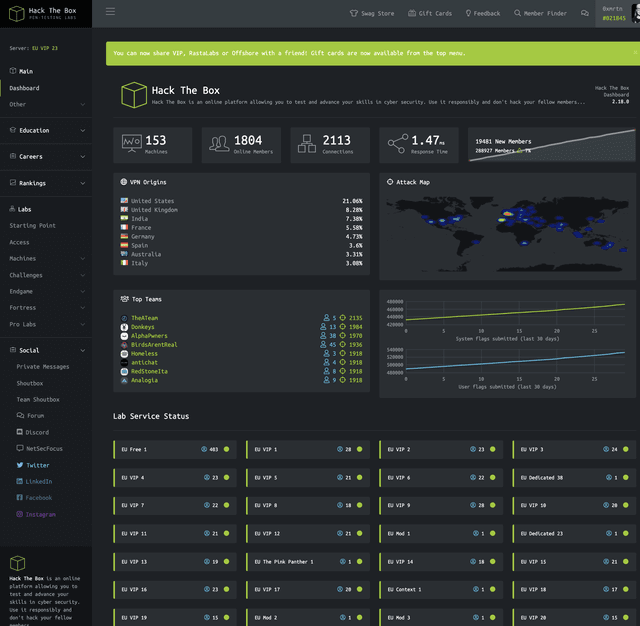Click the Response Time share-nodes icon
The height and width of the screenshot is (626, 640).
398,144
